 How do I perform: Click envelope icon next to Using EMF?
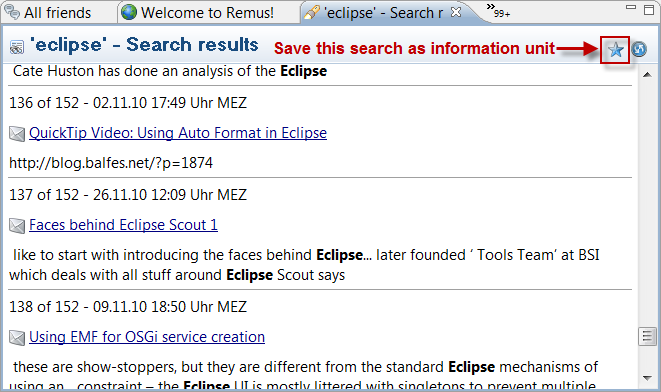17,338
